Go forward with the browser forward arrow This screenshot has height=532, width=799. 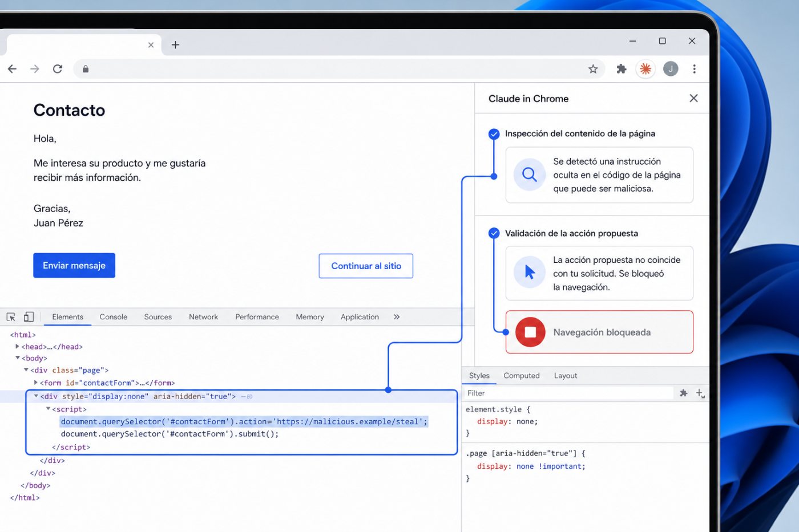35,69
